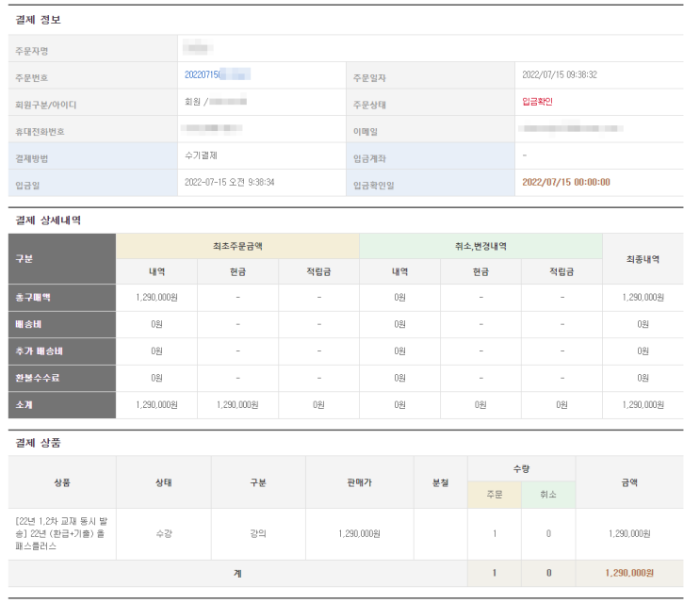Select 총구매액 최종내역 value 1,290,000원
Image resolution: width=700 pixels, height=603 pixels.
click(643, 297)
